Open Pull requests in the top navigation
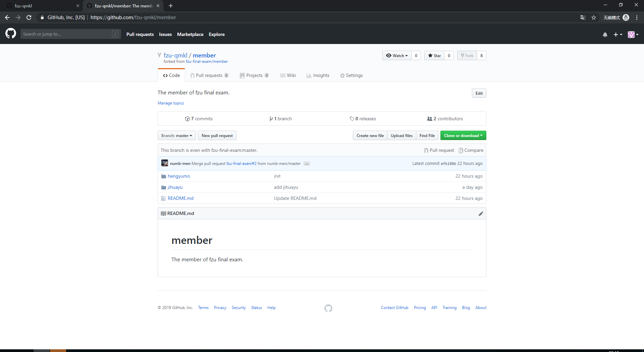This screenshot has height=352, width=644. click(x=140, y=34)
